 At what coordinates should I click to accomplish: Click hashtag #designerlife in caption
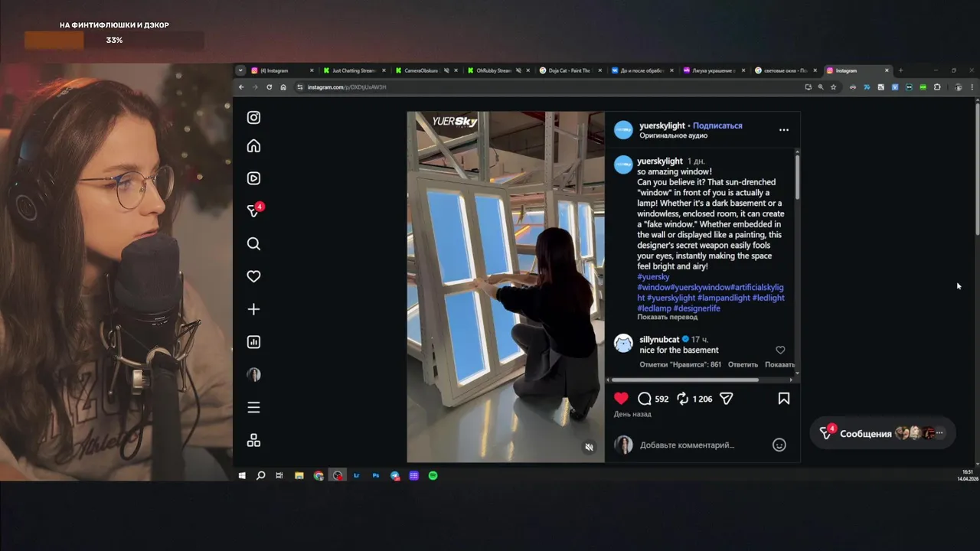coord(697,308)
